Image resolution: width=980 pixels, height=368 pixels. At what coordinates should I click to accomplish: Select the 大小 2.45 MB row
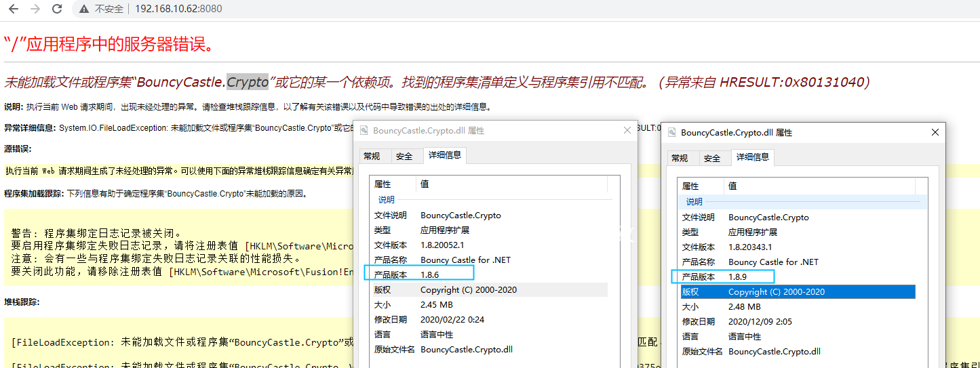[x=489, y=305]
